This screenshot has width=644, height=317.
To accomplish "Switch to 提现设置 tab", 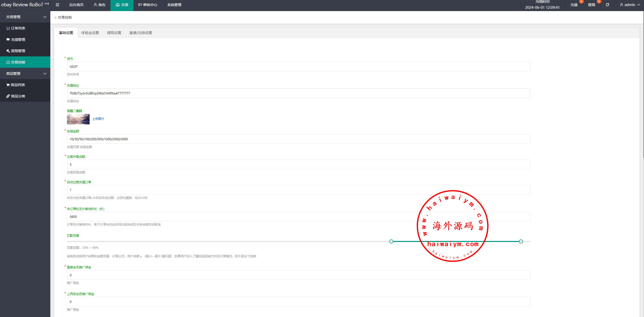I will pyautogui.click(x=114, y=33).
